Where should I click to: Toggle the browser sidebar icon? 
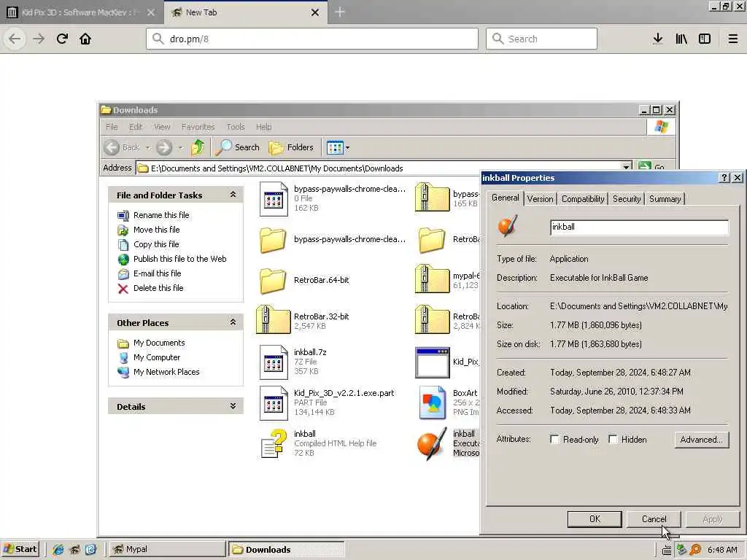(705, 39)
